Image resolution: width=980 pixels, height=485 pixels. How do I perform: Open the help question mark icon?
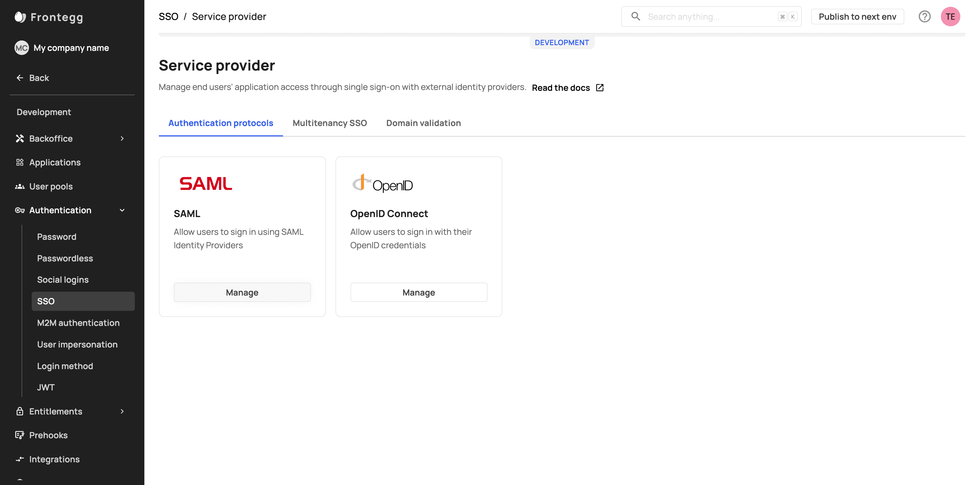924,16
